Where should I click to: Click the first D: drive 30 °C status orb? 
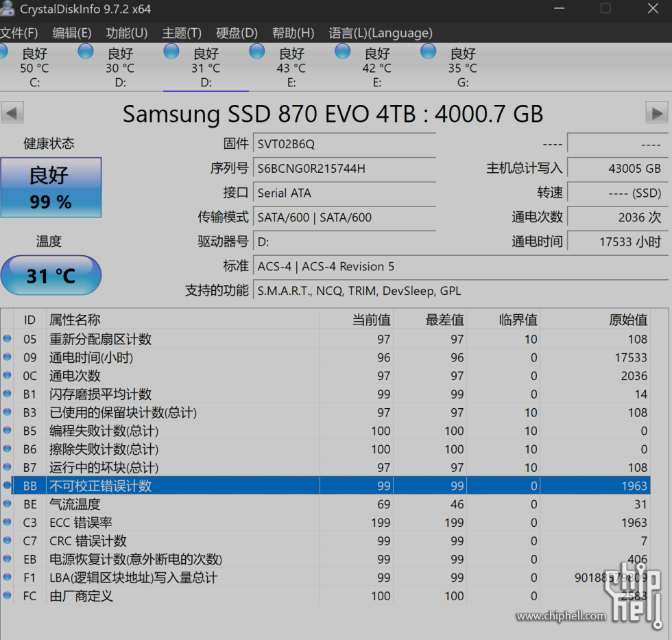click(x=86, y=51)
